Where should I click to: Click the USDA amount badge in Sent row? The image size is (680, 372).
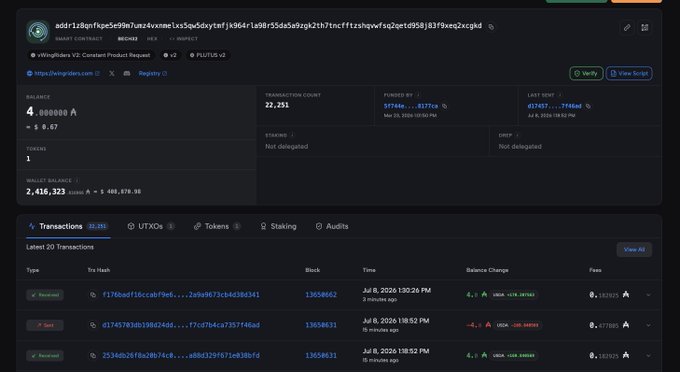pos(518,325)
